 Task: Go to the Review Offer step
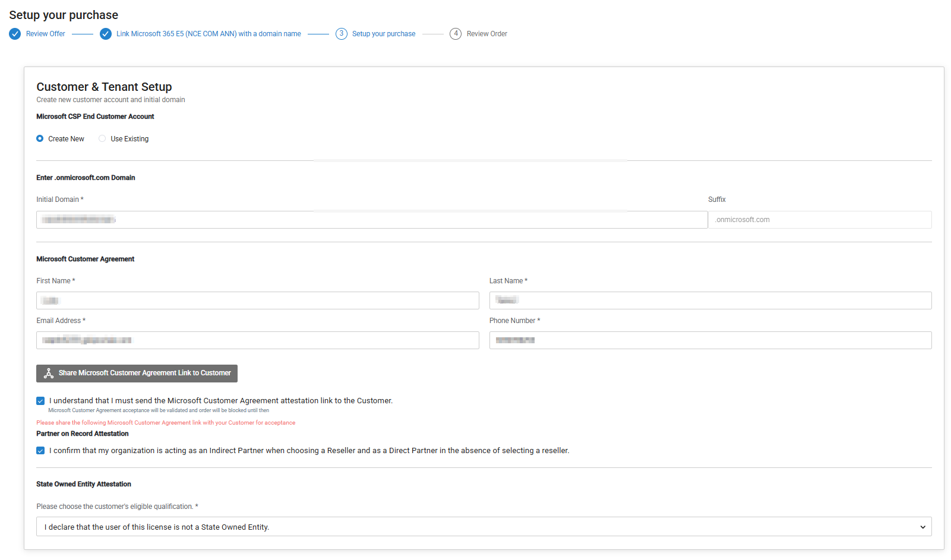(46, 34)
